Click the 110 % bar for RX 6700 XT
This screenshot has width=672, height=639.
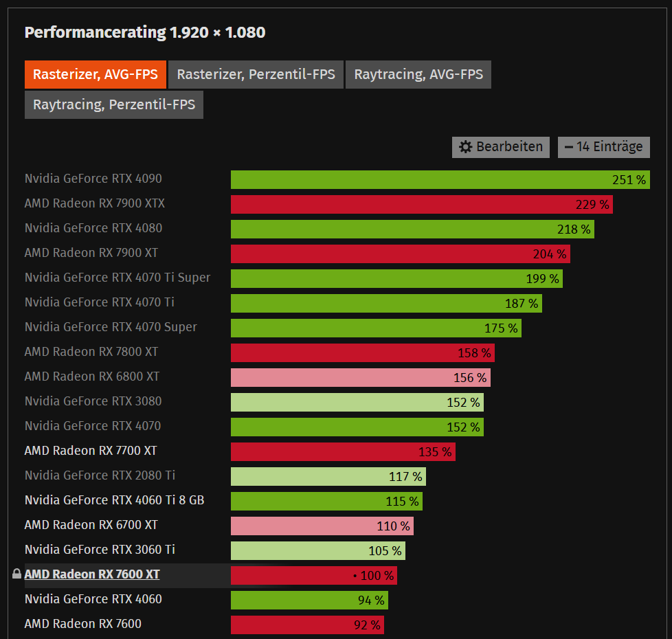click(x=322, y=526)
